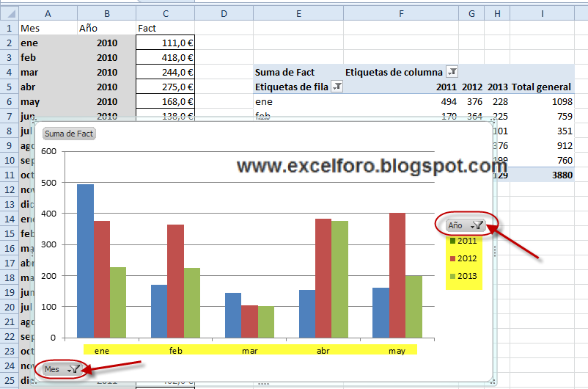Click the 'Año' header cell
This screenshot has height=389, width=588.
point(107,28)
